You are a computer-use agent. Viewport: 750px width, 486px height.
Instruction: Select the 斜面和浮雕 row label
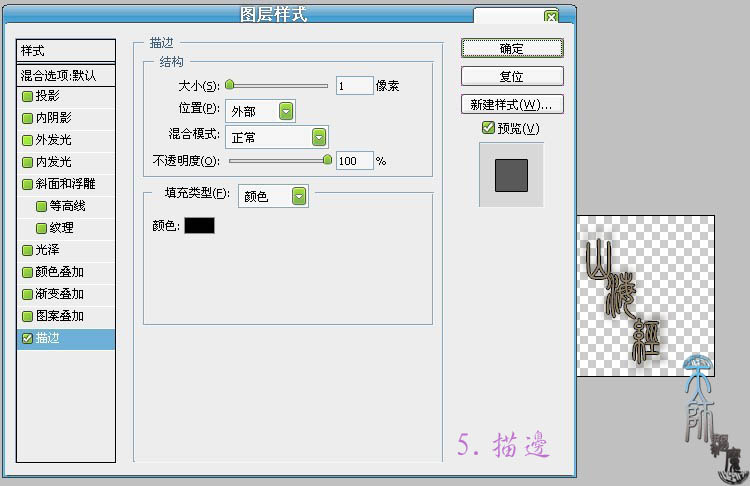pos(66,184)
